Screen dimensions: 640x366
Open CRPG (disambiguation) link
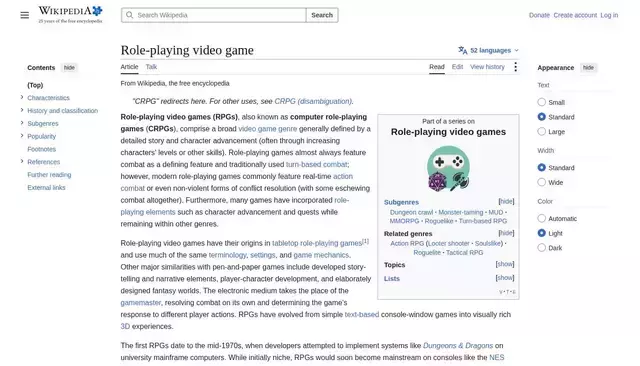(313, 101)
